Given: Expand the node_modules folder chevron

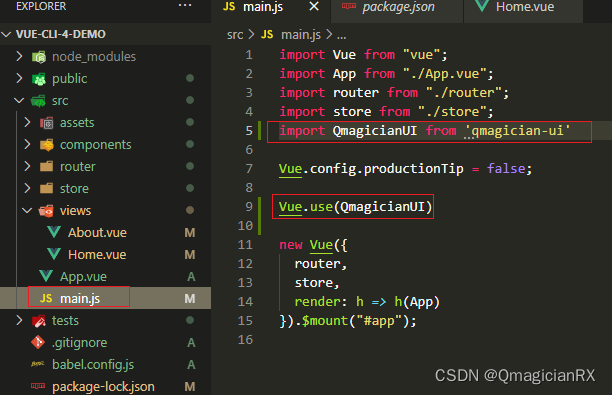Looking at the screenshot, I should (19, 57).
